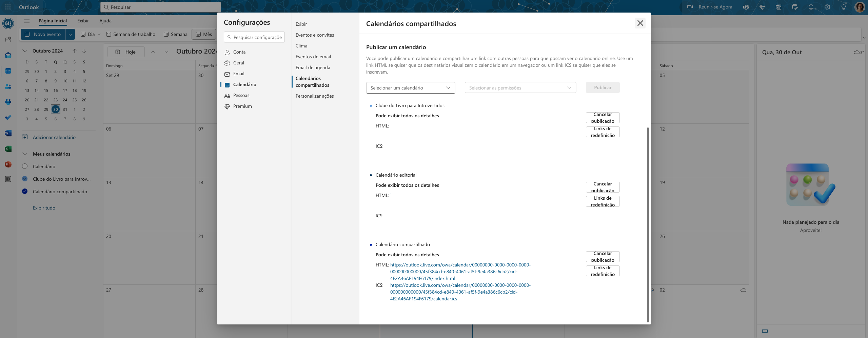The width and height of the screenshot is (868, 338).
Task: Open settings gear in top bar
Action: point(827,7)
